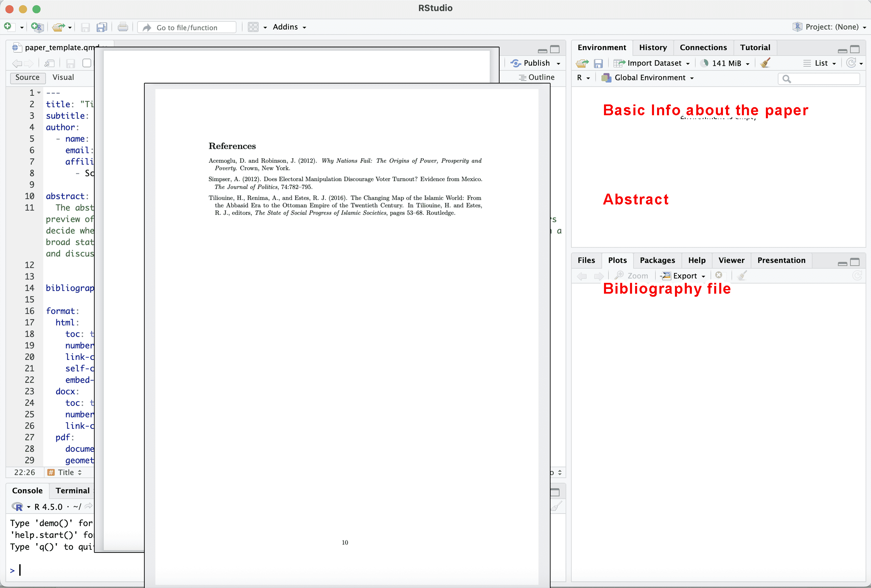The height and width of the screenshot is (588, 871).
Task: Toggle the Render on Save checkbox
Action: click(87, 63)
